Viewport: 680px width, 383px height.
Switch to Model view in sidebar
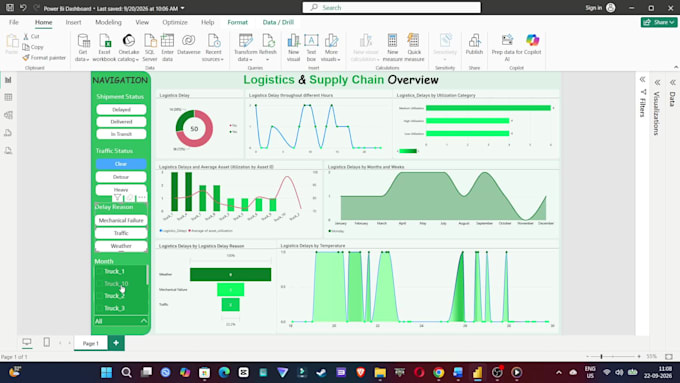pyautogui.click(x=8, y=115)
